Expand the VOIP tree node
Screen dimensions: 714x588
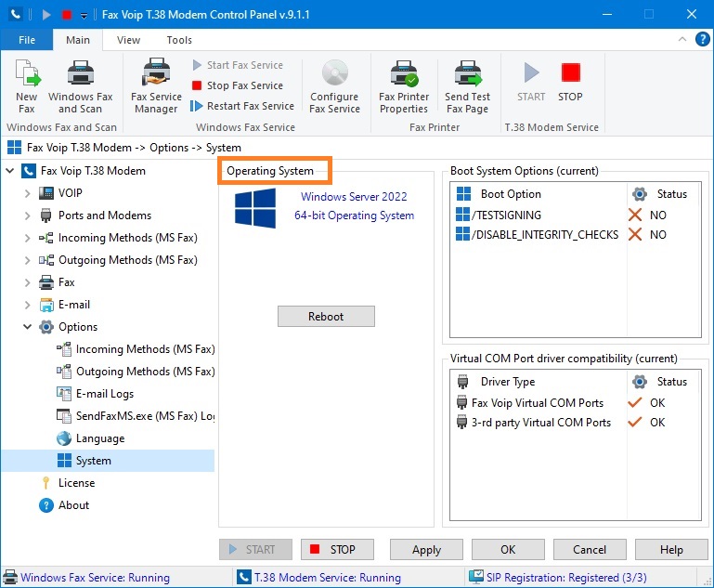pyautogui.click(x=27, y=193)
